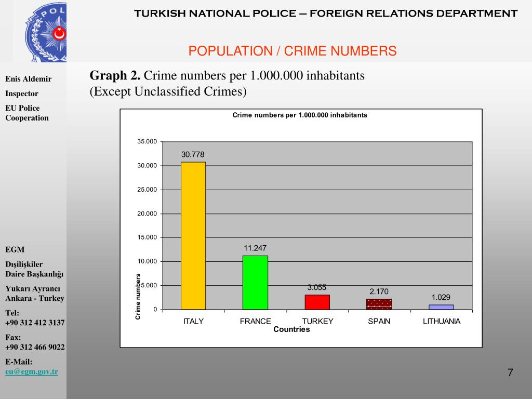Click the LITHUANIA axis label

(x=442, y=321)
